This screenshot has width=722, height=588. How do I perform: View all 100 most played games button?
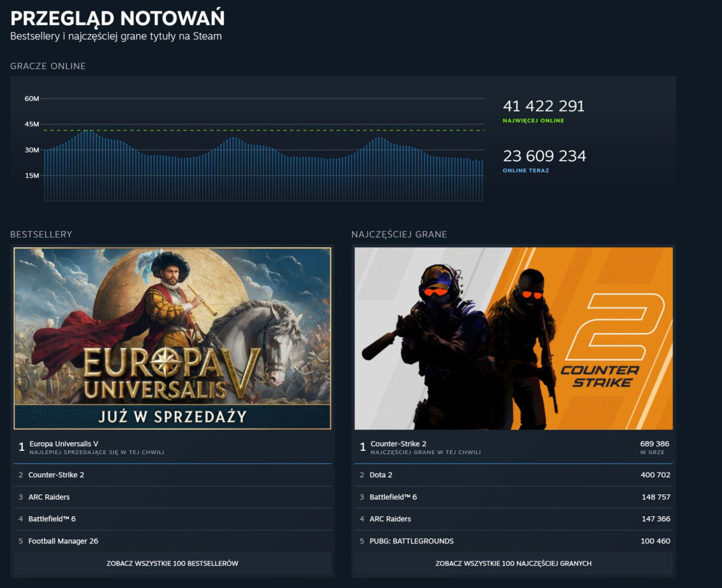point(513,563)
